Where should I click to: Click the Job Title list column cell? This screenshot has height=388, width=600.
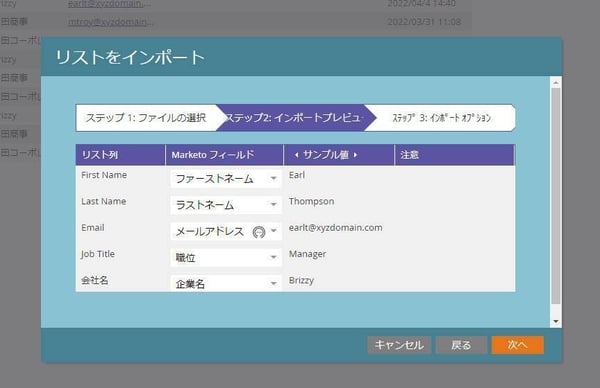pos(98,254)
